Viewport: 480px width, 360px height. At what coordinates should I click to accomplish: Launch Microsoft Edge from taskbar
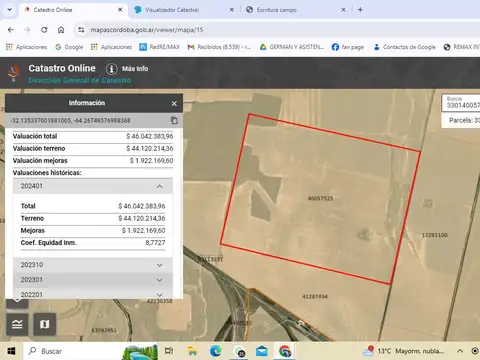click(216, 351)
